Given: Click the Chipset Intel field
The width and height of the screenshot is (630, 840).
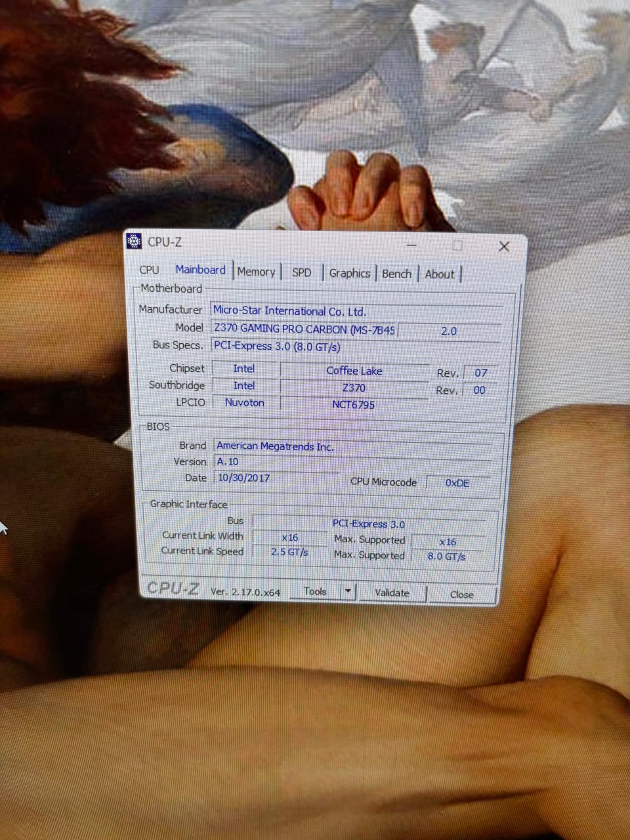Looking at the screenshot, I should click(x=244, y=369).
